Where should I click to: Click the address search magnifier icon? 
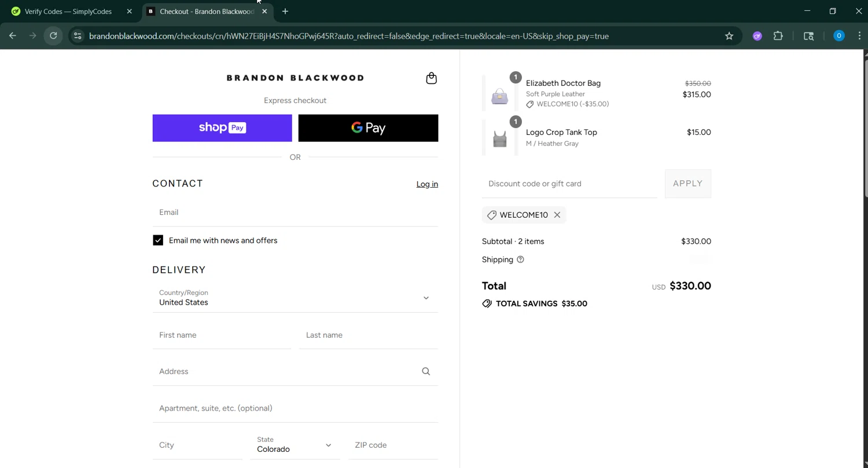426,371
